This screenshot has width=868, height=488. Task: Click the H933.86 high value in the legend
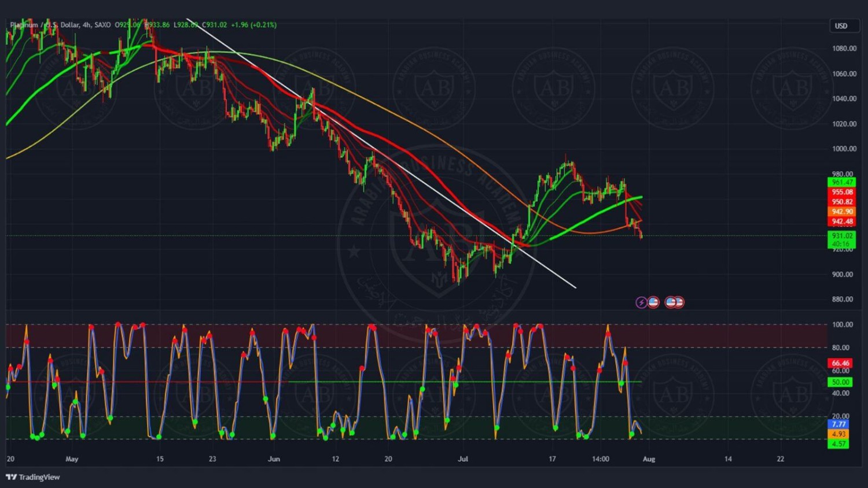[x=157, y=25]
